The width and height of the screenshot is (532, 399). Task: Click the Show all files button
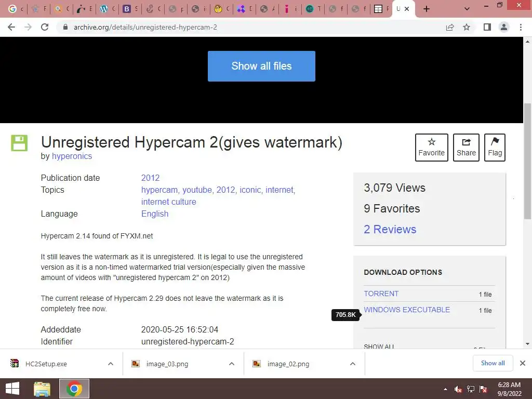(x=261, y=66)
